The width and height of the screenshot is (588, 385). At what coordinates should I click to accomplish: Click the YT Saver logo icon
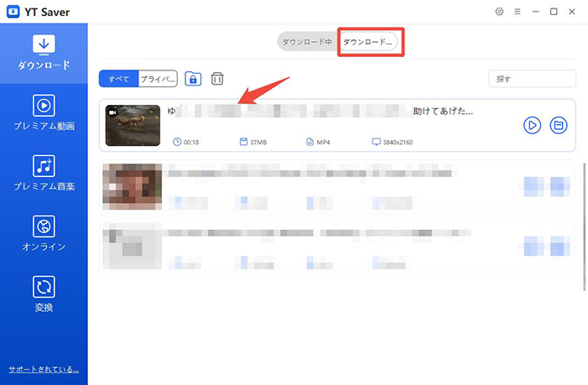(13, 12)
